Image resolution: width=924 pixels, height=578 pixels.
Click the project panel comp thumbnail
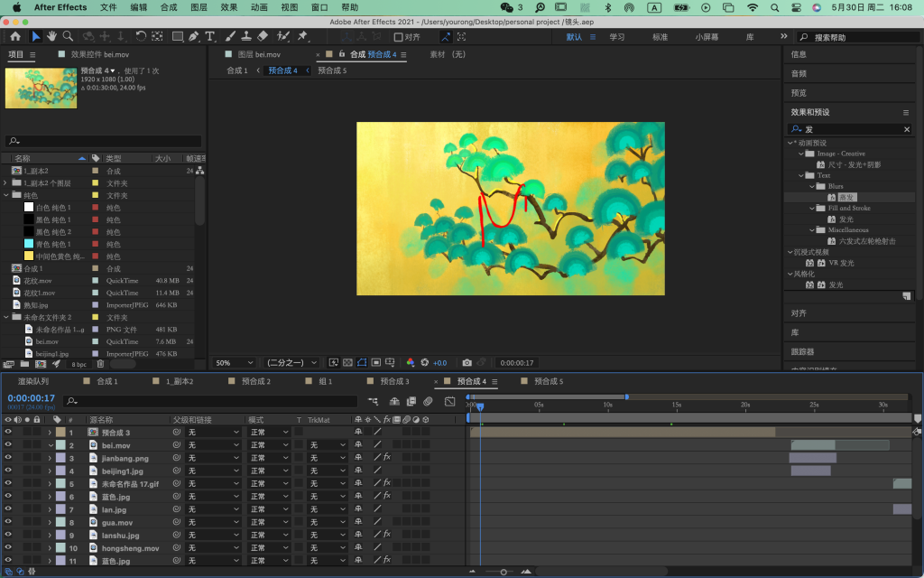[41, 88]
